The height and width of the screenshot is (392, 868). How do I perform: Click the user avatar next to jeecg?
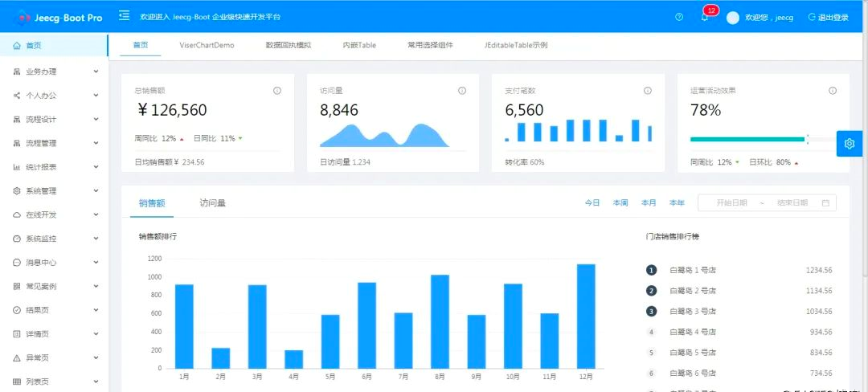click(x=733, y=18)
